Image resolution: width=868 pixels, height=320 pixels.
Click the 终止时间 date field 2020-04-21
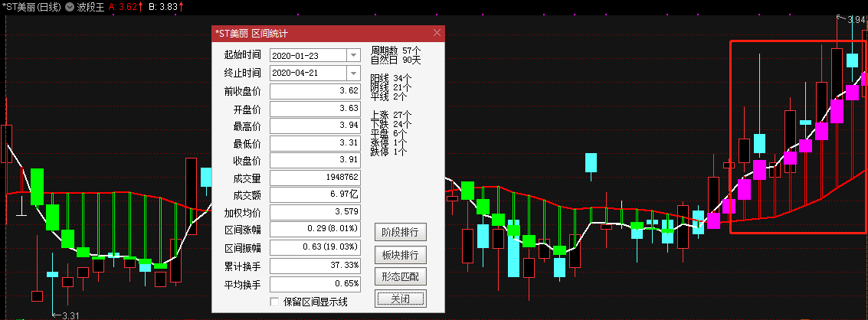(x=308, y=73)
